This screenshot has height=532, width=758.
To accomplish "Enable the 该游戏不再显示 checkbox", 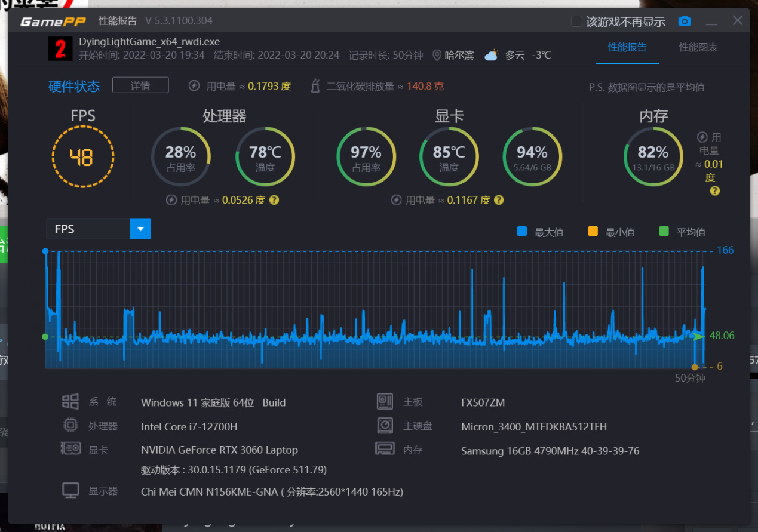I will point(576,21).
